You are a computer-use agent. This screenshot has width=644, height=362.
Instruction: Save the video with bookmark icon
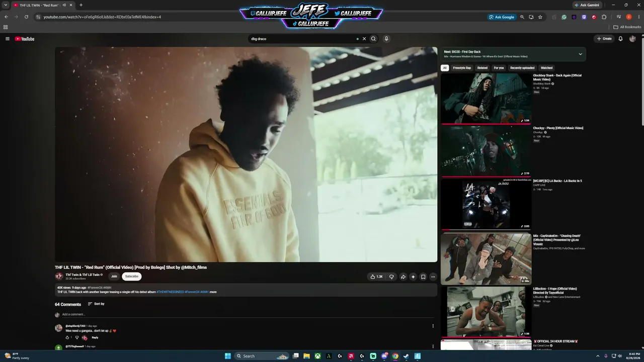[423, 277]
